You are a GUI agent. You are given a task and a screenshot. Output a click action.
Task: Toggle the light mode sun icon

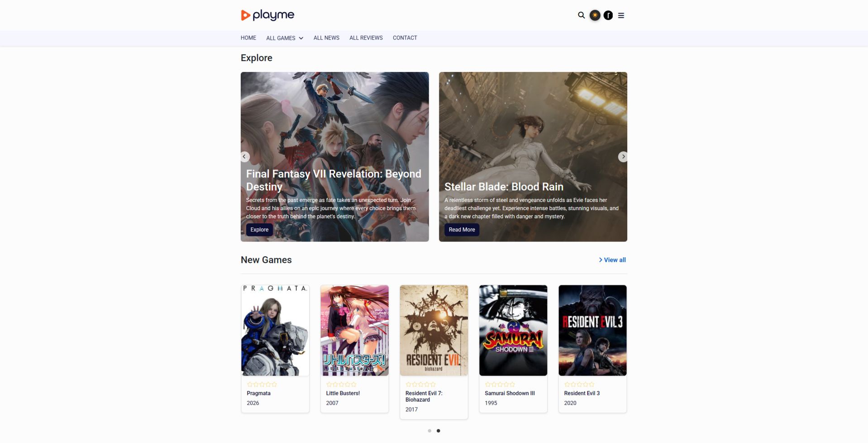point(595,15)
